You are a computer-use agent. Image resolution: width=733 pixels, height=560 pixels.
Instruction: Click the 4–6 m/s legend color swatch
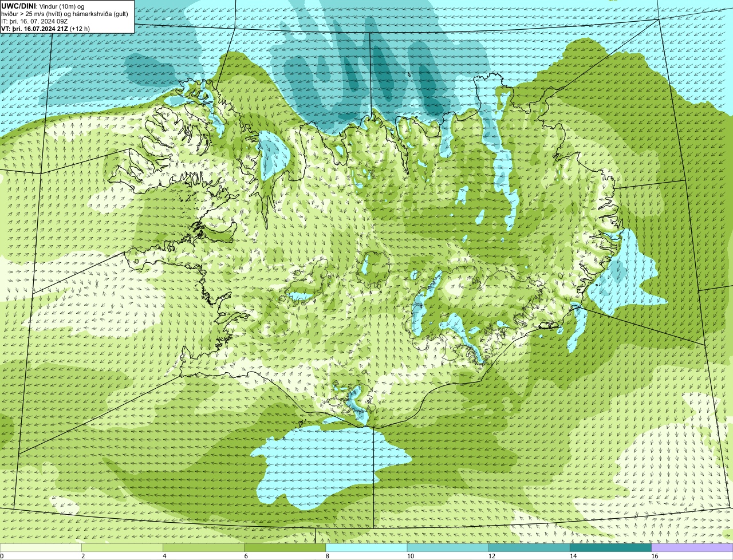[x=204, y=548]
